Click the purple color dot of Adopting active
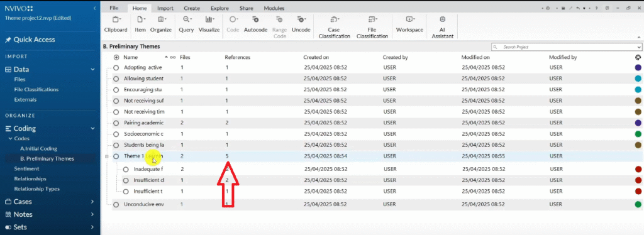This screenshot has height=235, width=644. (638, 68)
